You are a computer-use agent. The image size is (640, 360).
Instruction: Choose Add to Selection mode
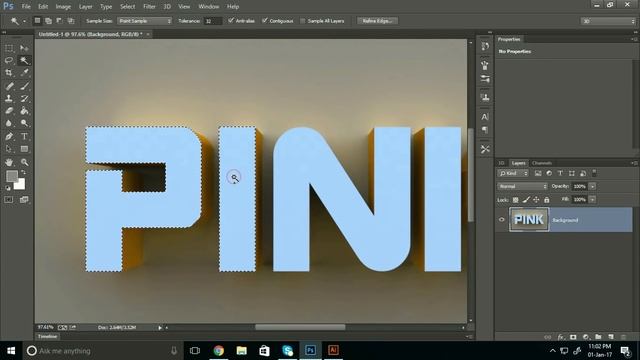[48, 21]
